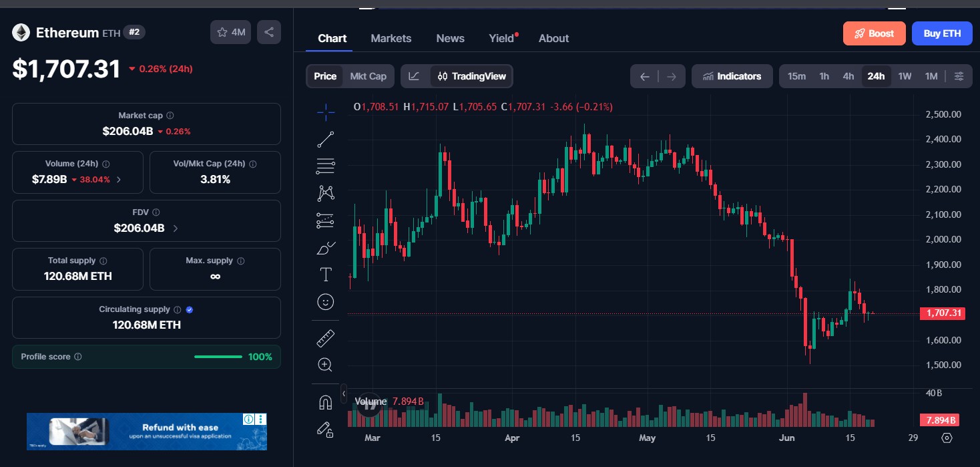Collapse the drawing toolbar side handle

coord(344,394)
